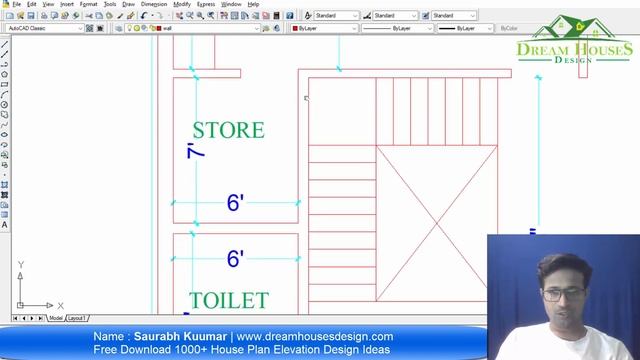Click the Undo arrow icon
The height and width of the screenshot is (360, 640).
(143, 16)
